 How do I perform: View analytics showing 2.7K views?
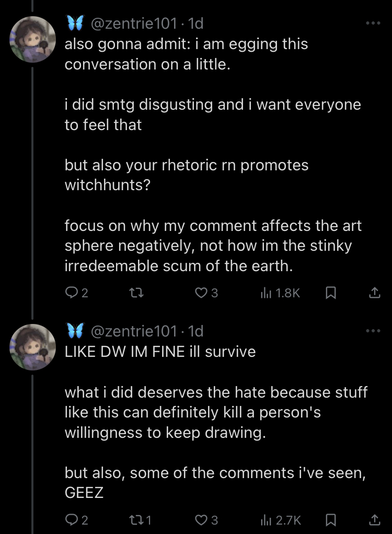[x=281, y=520]
